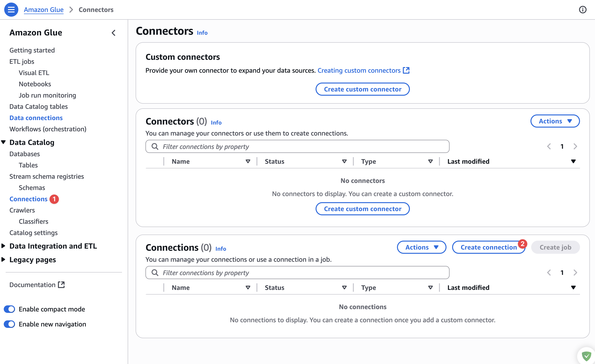Image resolution: width=595 pixels, height=364 pixels.
Task: Click the Create connection button
Action: [488, 247]
